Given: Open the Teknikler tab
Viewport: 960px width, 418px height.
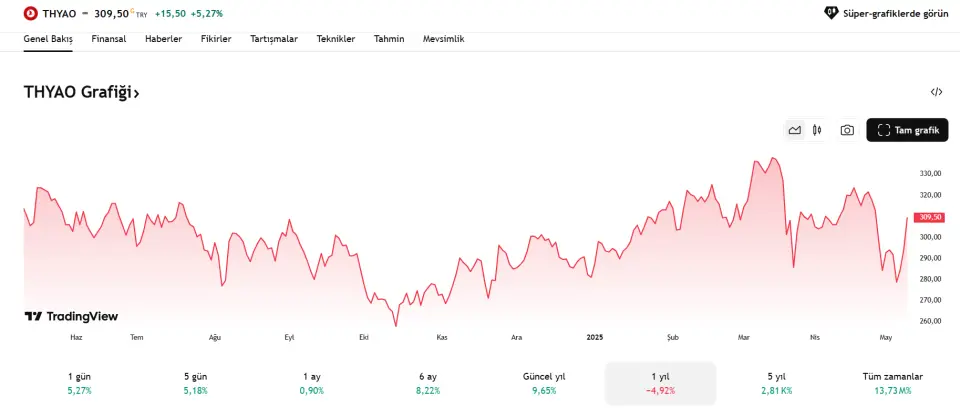Looking at the screenshot, I should 336,39.
